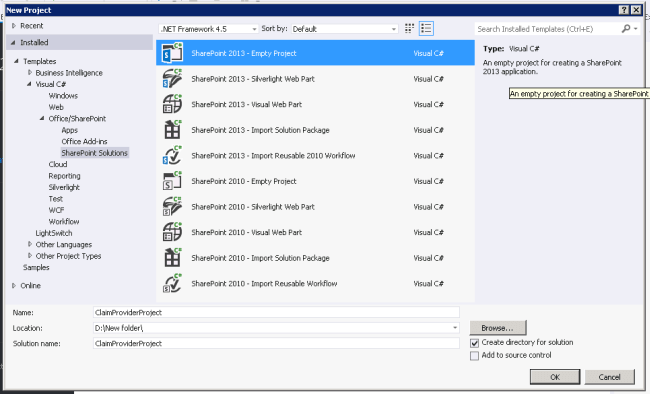The image size is (650, 394).
Task: Click the SharePoint 2010 Empty Project icon
Action: [x=172, y=181]
